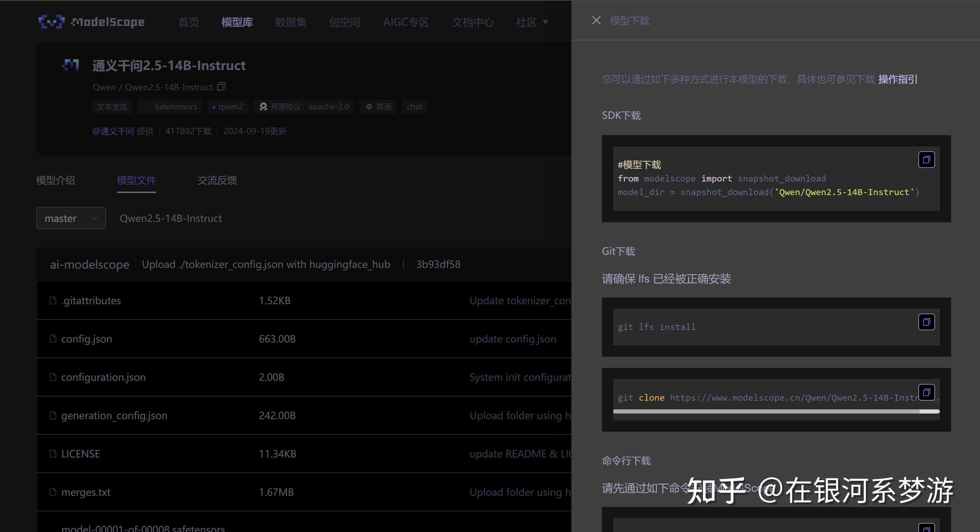Click the file icon next to config.json

[53, 338]
